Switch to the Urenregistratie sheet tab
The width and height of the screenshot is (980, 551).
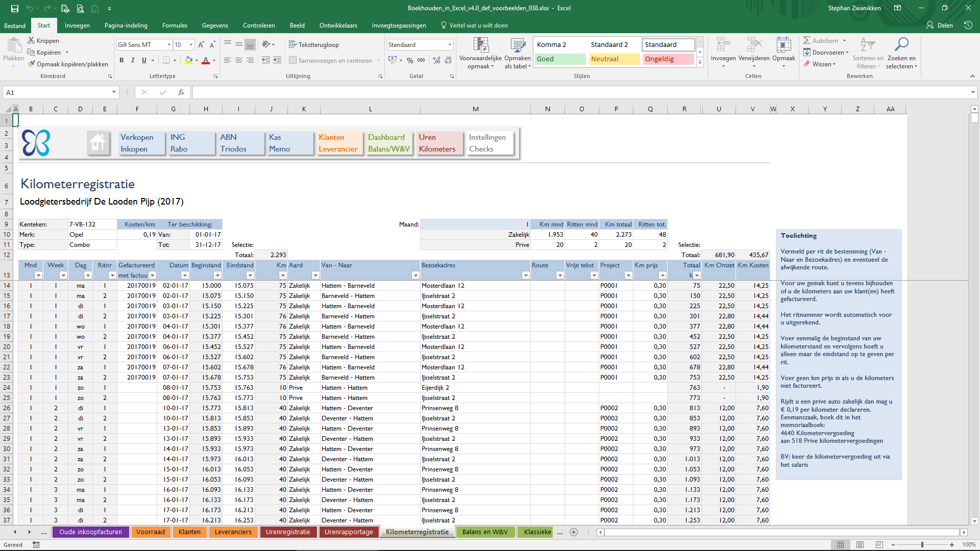(x=288, y=532)
